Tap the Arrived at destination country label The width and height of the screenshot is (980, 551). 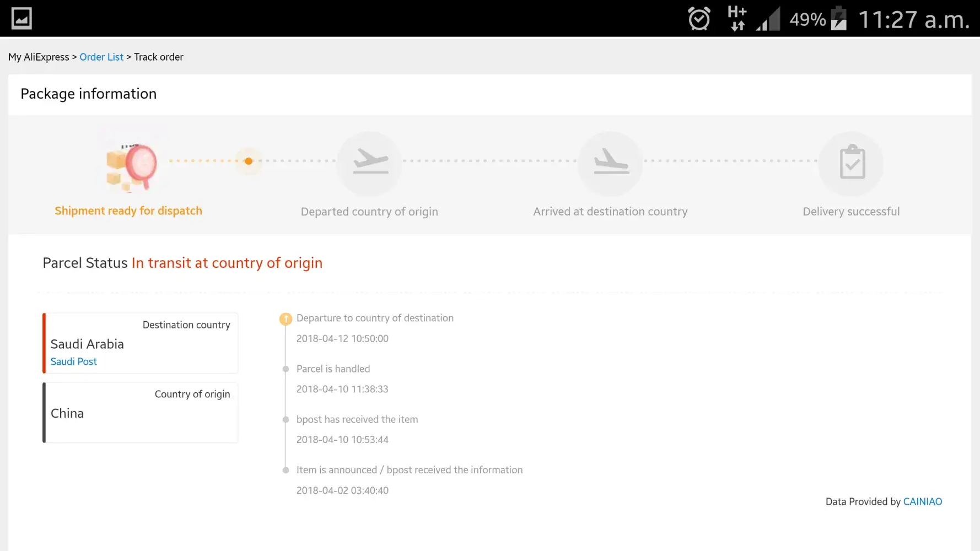(610, 212)
